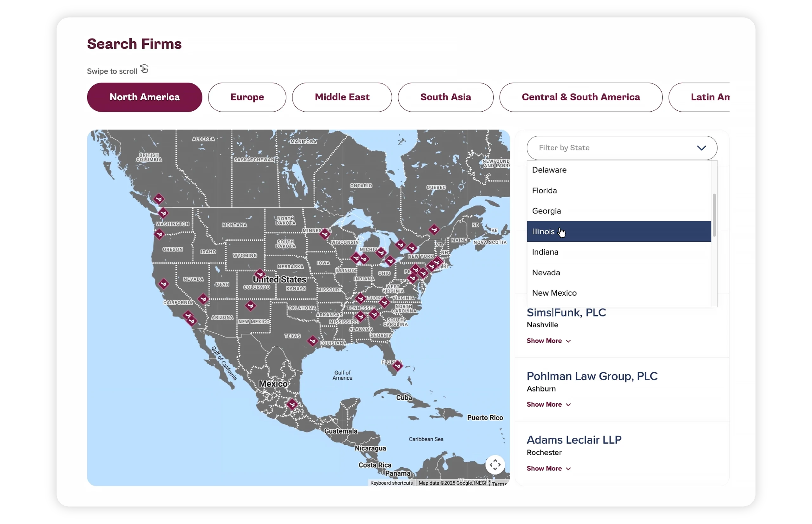Open the Adams Leclair LLP link
The width and height of the screenshot is (812, 524).
pyautogui.click(x=573, y=440)
